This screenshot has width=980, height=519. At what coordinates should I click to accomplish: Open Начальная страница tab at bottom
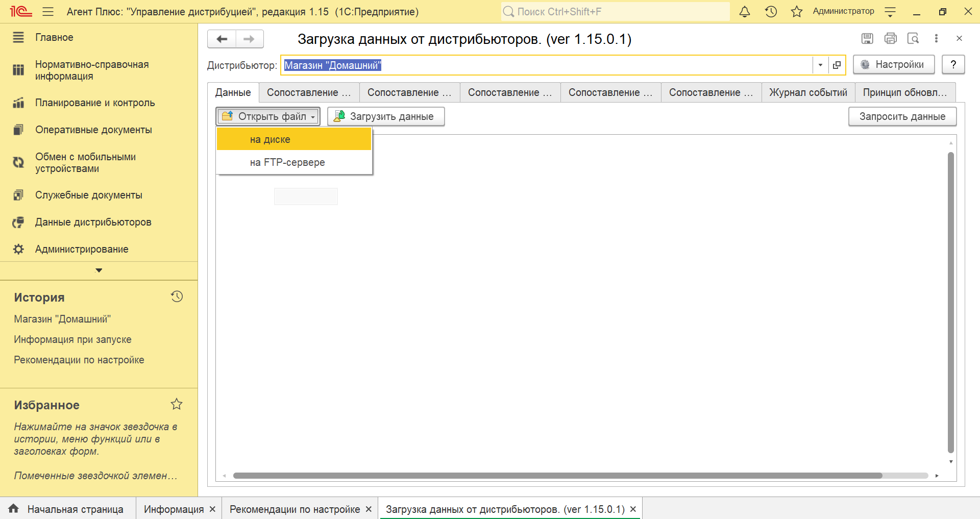pyautogui.click(x=68, y=509)
